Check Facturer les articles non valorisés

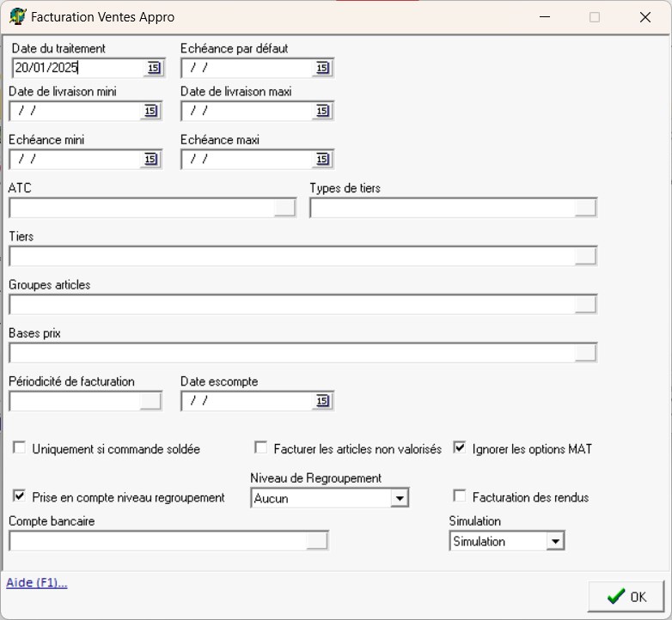261,448
